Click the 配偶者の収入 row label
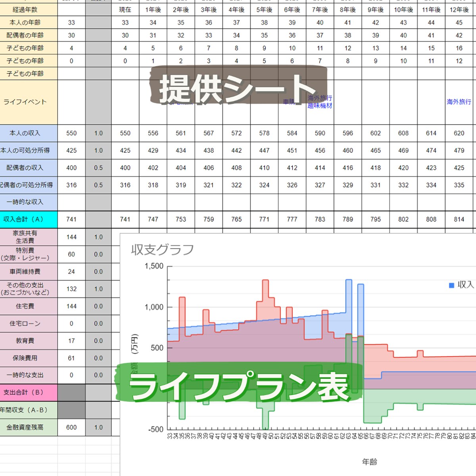 [x=25, y=168]
